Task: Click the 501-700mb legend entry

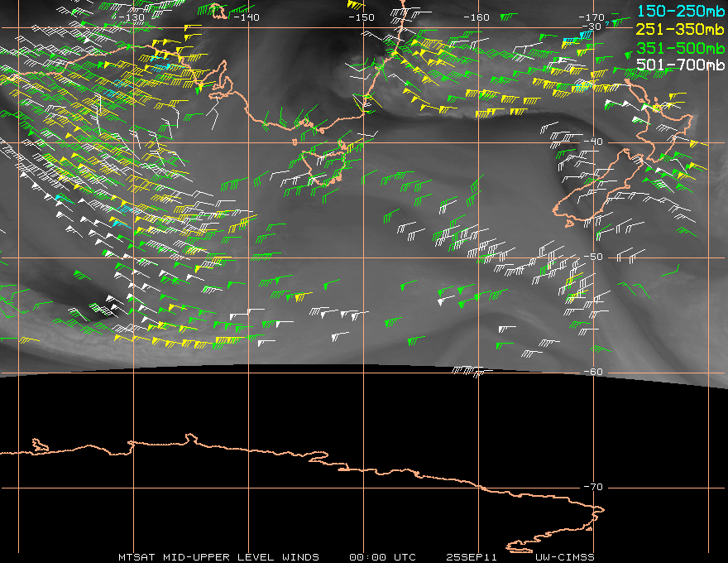Action: tap(680, 65)
